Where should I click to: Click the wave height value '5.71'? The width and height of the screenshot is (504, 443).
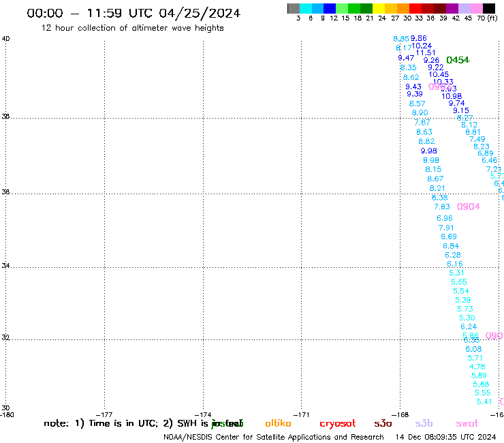coord(475,358)
